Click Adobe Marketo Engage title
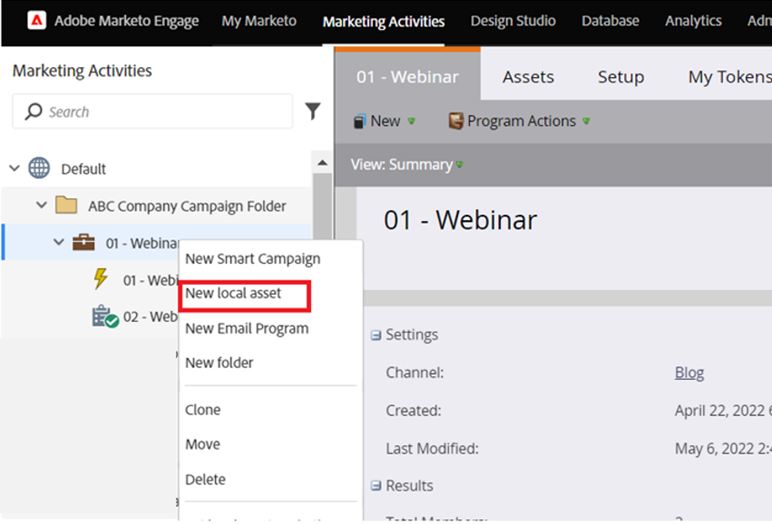 127,21
